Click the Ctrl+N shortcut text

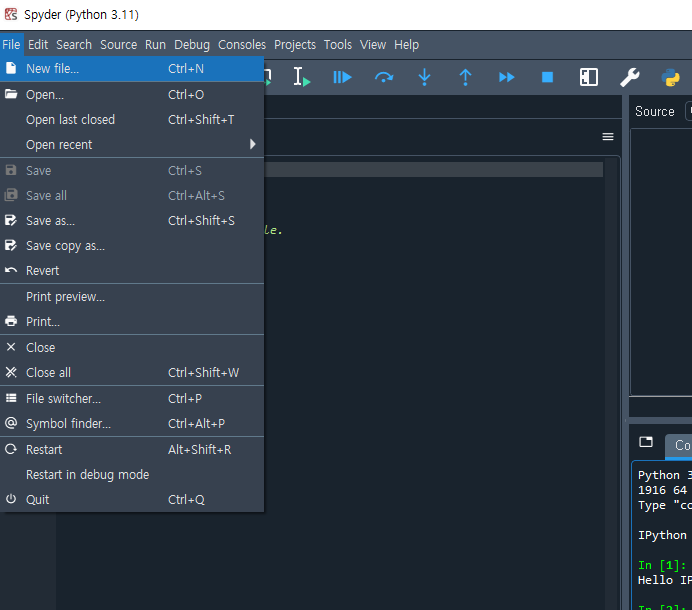186,69
